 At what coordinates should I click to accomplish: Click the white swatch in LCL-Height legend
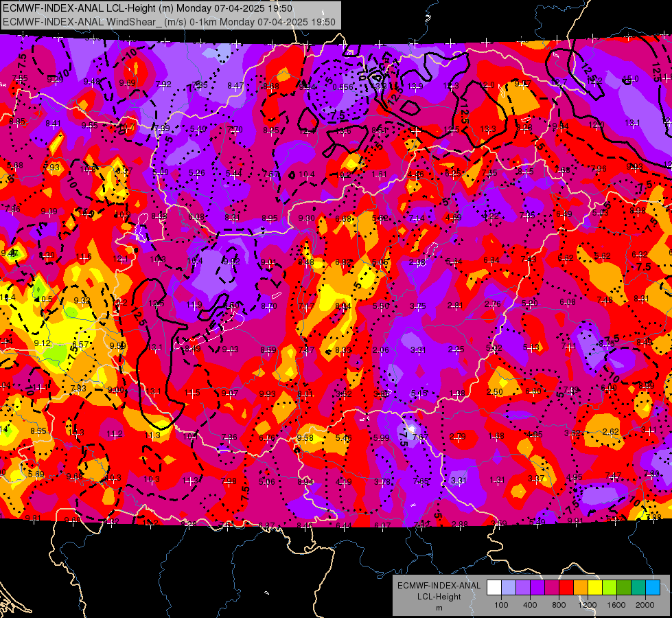[494, 588]
